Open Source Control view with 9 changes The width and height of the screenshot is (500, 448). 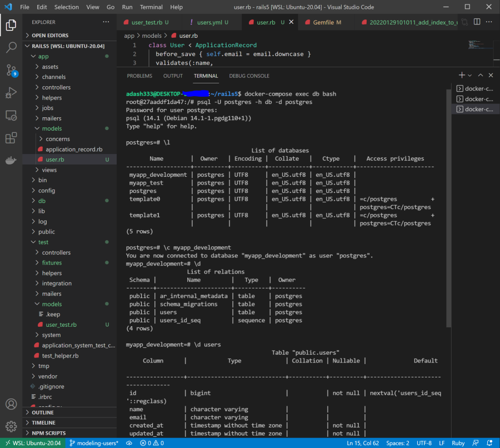[11, 70]
